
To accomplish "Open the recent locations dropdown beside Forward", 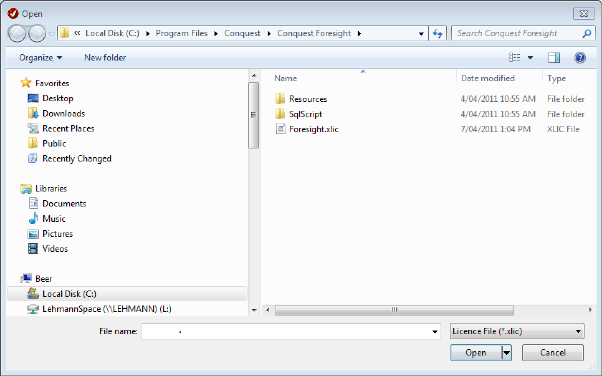I will coord(52,34).
